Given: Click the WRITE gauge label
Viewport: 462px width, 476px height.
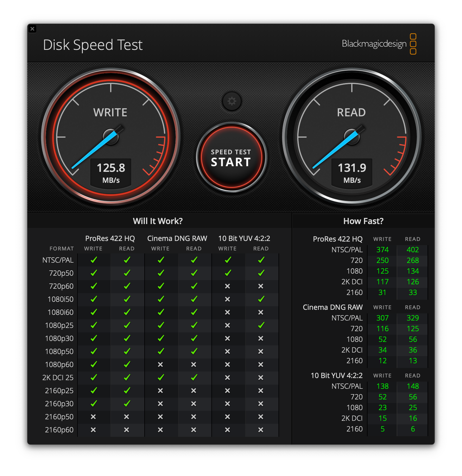Looking at the screenshot, I should [x=110, y=112].
